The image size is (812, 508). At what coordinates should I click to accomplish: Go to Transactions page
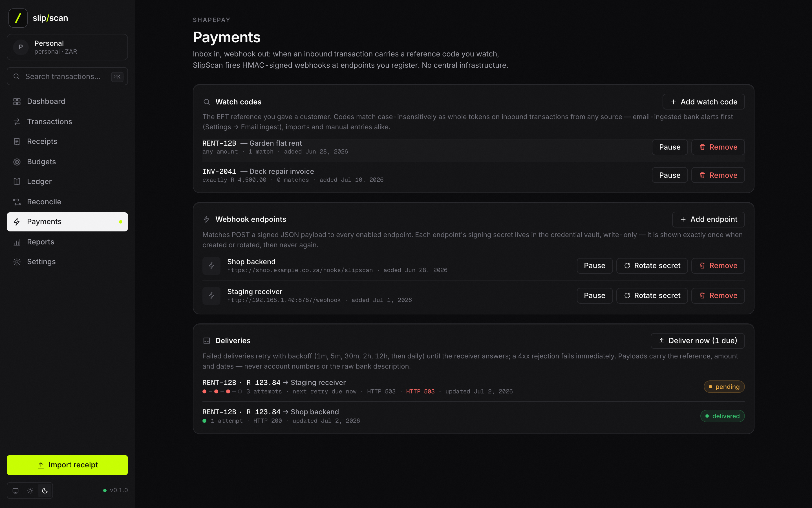pyautogui.click(x=67, y=122)
